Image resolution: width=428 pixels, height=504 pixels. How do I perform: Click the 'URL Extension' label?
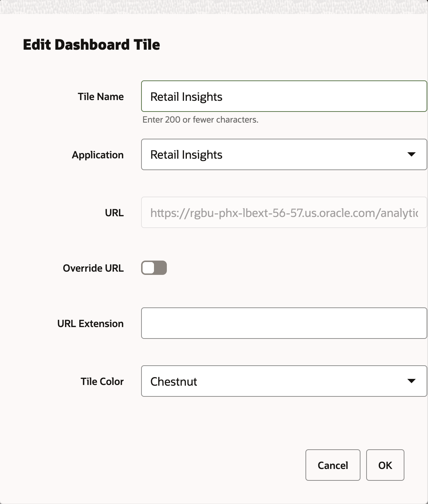[x=90, y=323]
